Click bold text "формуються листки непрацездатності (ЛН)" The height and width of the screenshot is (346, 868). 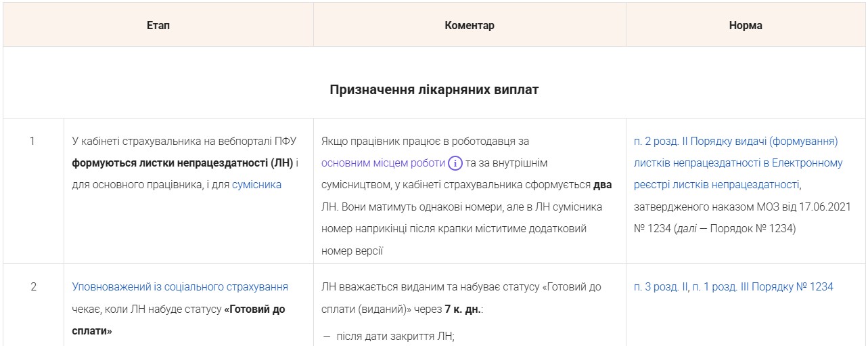point(183,163)
